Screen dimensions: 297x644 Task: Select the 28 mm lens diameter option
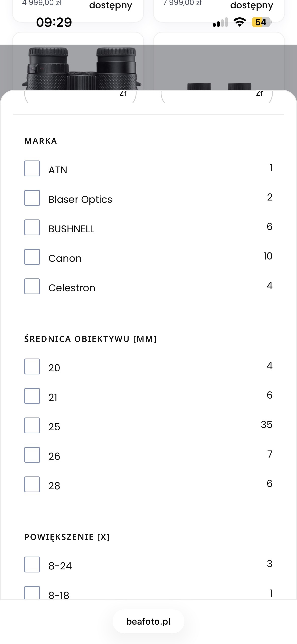(32, 484)
